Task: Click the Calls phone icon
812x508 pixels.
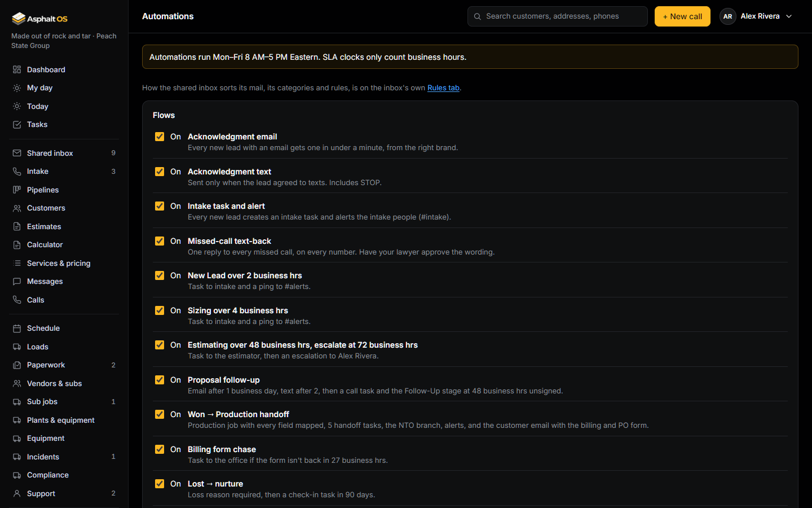Action: 17,300
